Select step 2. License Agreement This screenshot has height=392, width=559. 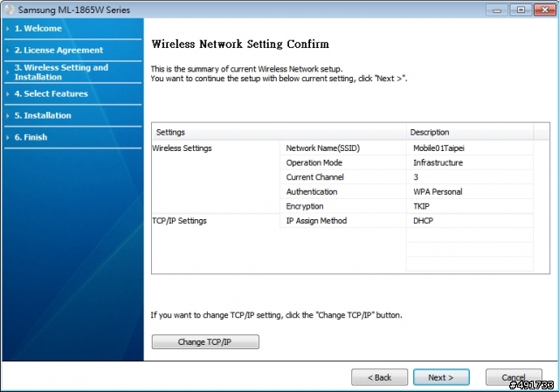pos(59,51)
